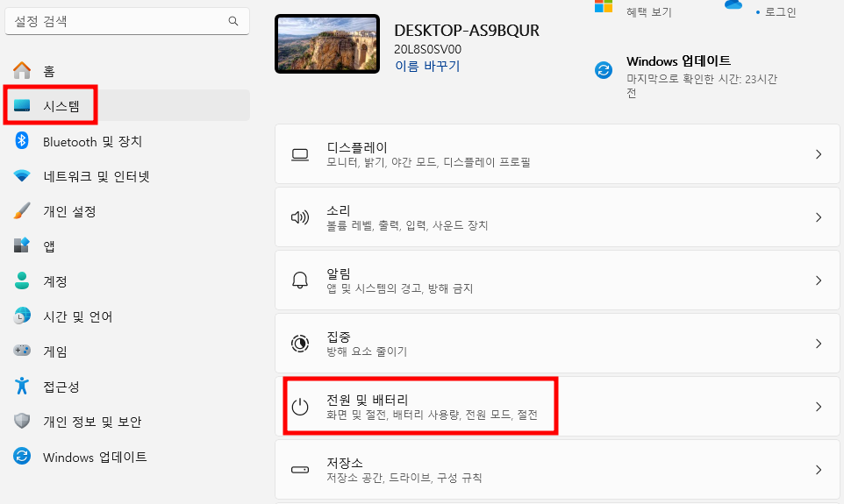Click the sound speaker icon

coord(300,217)
